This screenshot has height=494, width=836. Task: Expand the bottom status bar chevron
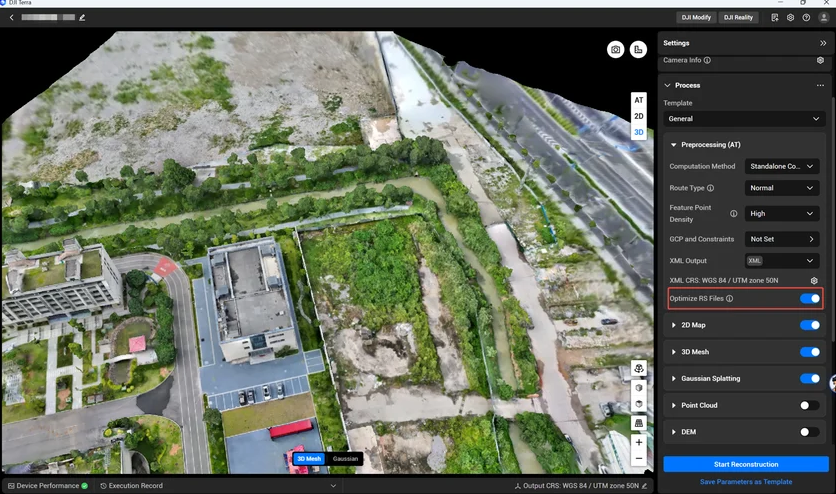coord(333,486)
